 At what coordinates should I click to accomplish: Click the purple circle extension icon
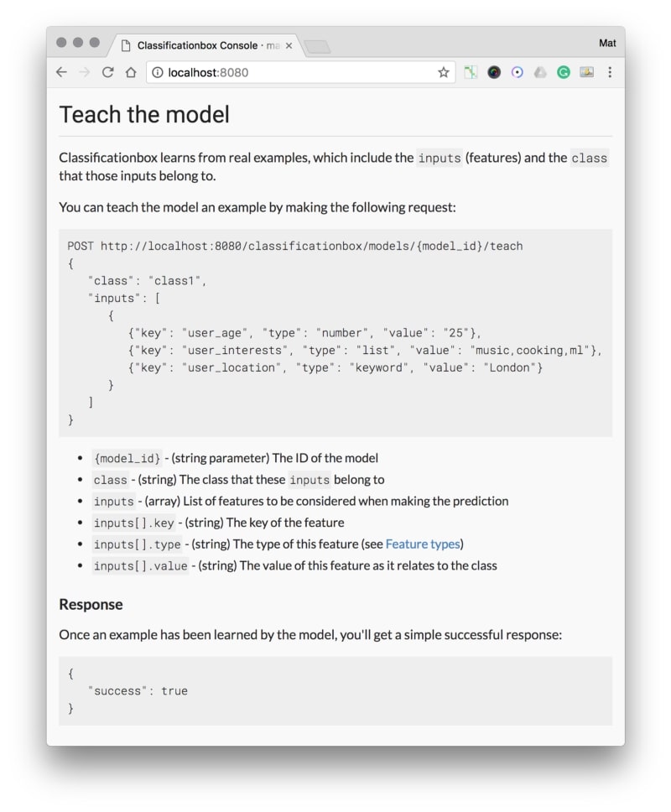pos(518,72)
